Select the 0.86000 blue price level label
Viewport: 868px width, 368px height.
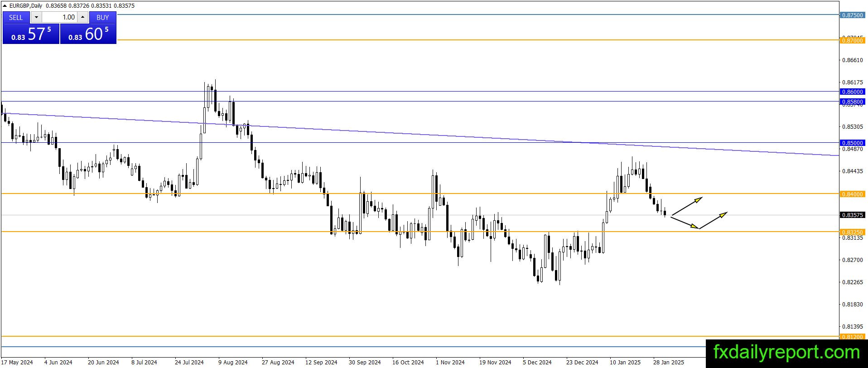click(852, 92)
